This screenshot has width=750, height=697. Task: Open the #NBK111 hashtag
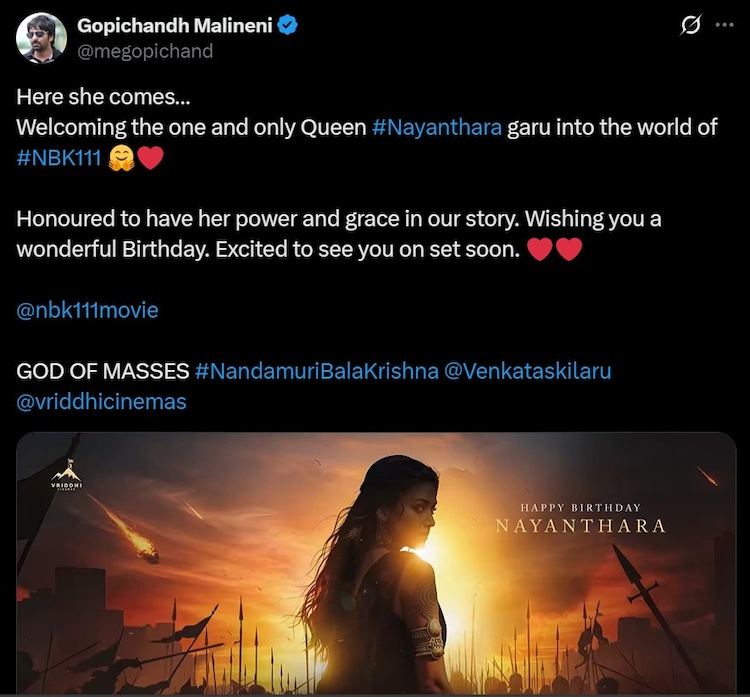pyautogui.click(x=59, y=157)
